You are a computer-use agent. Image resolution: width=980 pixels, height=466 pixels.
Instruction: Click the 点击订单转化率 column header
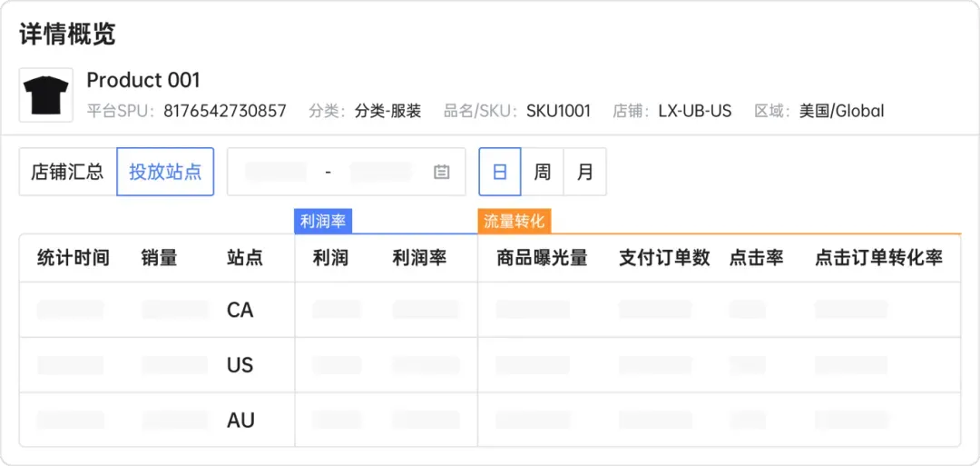pyautogui.click(x=878, y=258)
